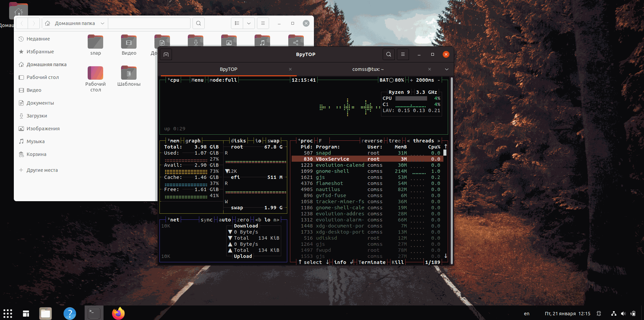Expand the terminal tab list chevron
Screen dimensions: 644x320
(447, 69)
